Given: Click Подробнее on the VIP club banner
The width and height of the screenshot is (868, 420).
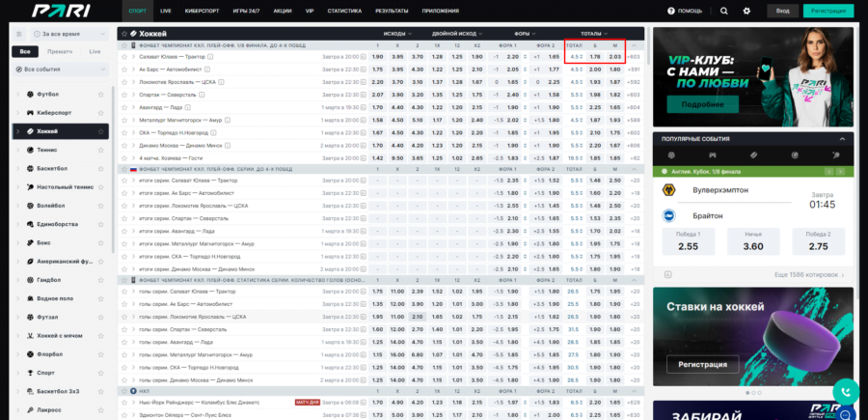Looking at the screenshot, I should click(x=702, y=103).
